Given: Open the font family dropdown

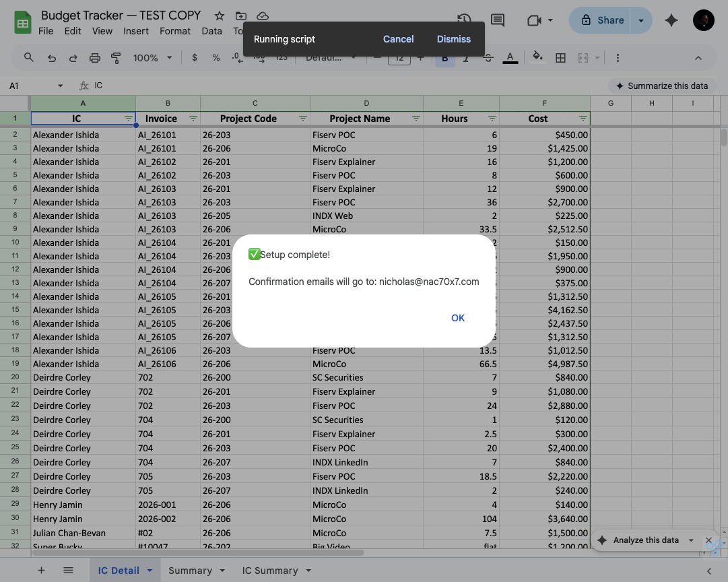Looking at the screenshot, I should click(329, 58).
